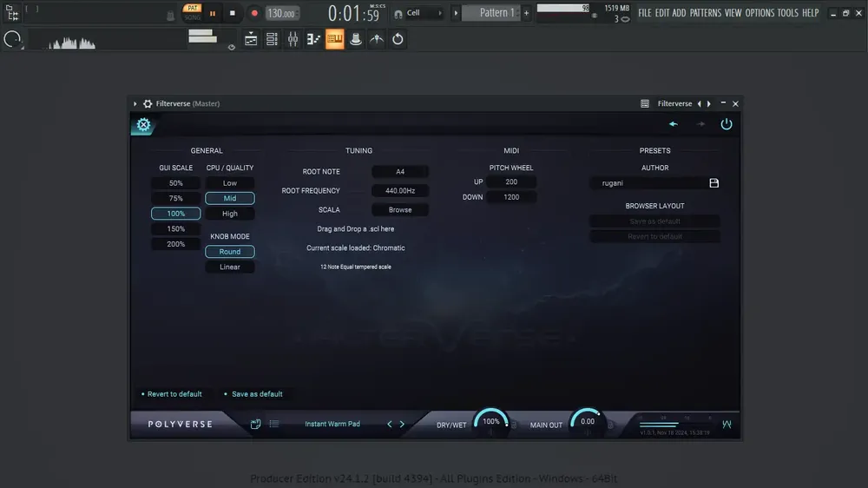Open the Cell snap dropdown
The image size is (868, 488).
point(418,13)
